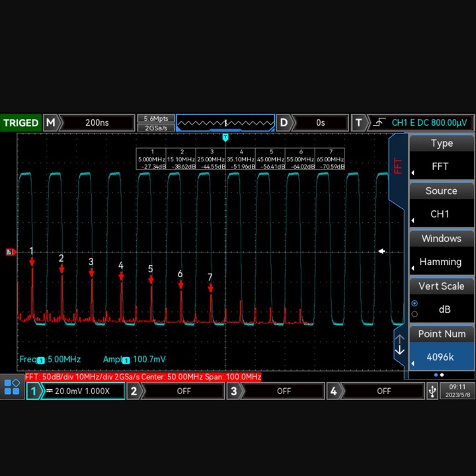This screenshot has height=476, width=476.
Task: Click the Ampl 100.7mV measurement
Action: [134, 360]
